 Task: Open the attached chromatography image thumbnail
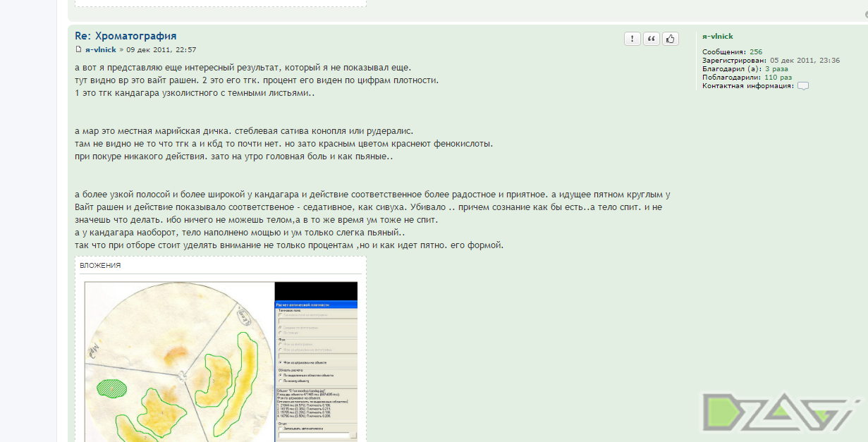click(x=221, y=362)
